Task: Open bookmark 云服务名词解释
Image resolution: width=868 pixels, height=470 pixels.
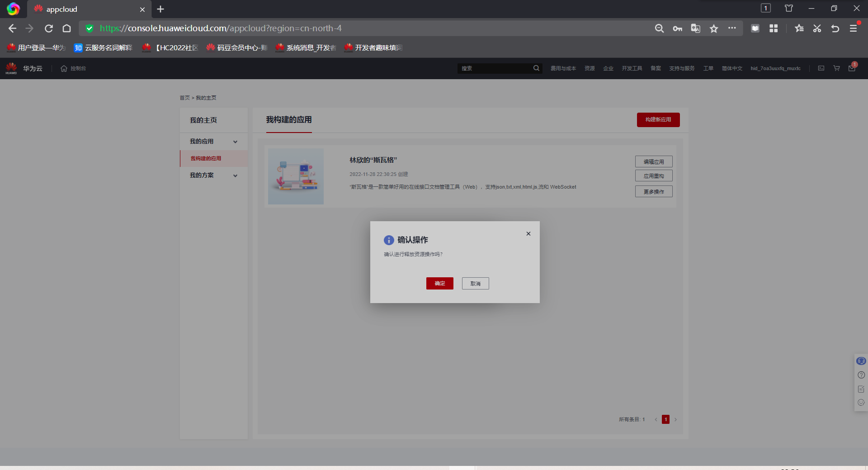Action: (x=103, y=47)
